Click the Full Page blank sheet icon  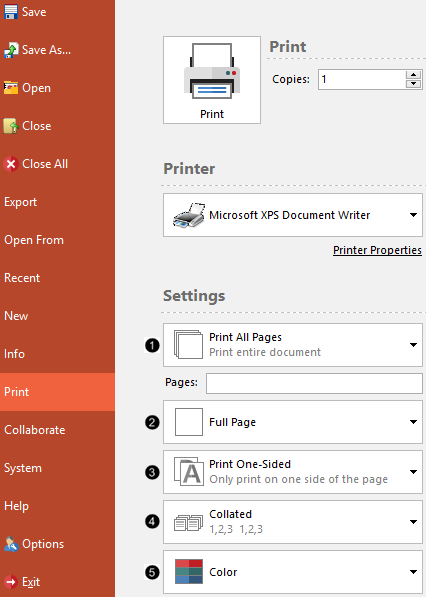[x=189, y=422]
